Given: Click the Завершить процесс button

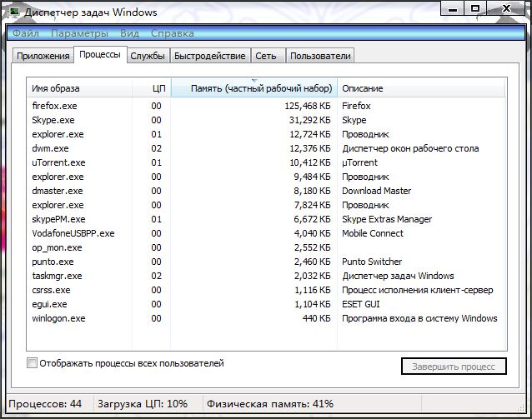Looking at the screenshot, I should tap(454, 367).
